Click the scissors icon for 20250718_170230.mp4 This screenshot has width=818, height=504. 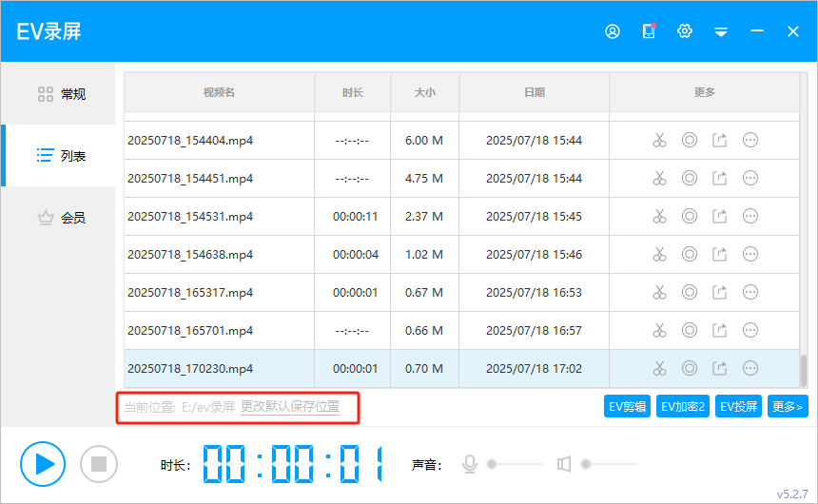click(x=659, y=369)
